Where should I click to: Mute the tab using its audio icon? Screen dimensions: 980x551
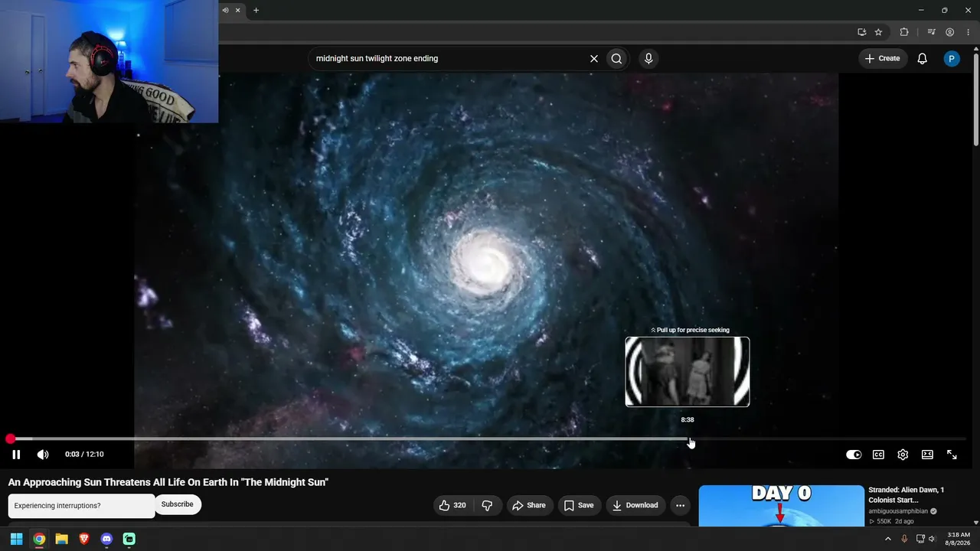pos(225,10)
